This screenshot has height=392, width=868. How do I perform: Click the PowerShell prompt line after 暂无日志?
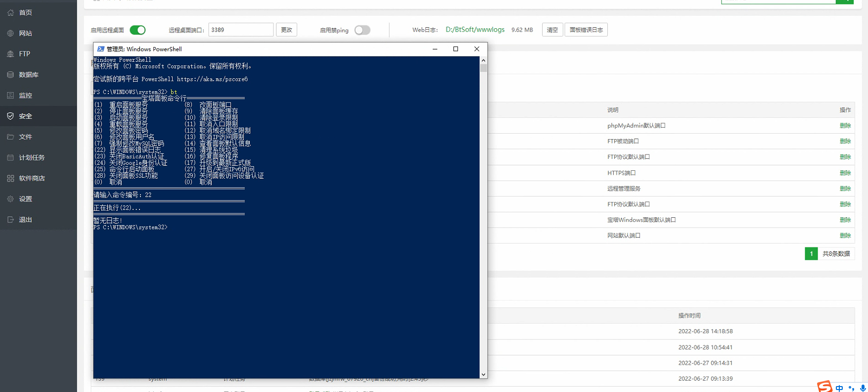pos(131,227)
